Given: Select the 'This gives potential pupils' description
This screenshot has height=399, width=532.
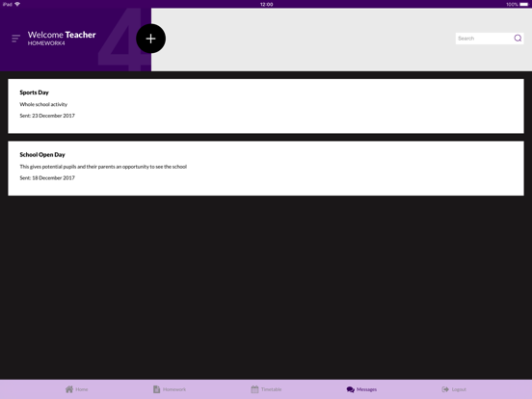Looking at the screenshot, I should click(103, 167).
